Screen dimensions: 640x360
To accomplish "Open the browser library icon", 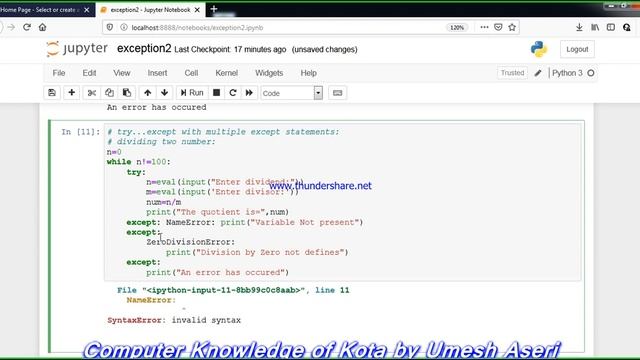I will click(x=595, y=27).
